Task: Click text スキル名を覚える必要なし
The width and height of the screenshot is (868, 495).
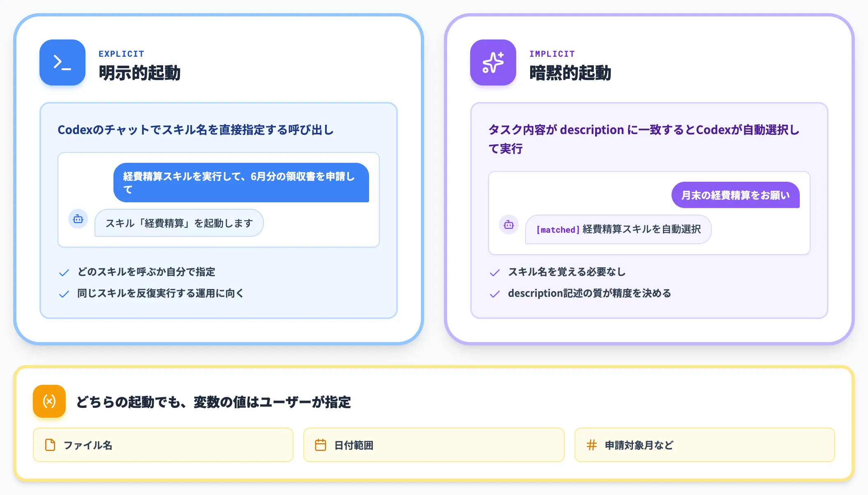Action: [x=567, y=272]
